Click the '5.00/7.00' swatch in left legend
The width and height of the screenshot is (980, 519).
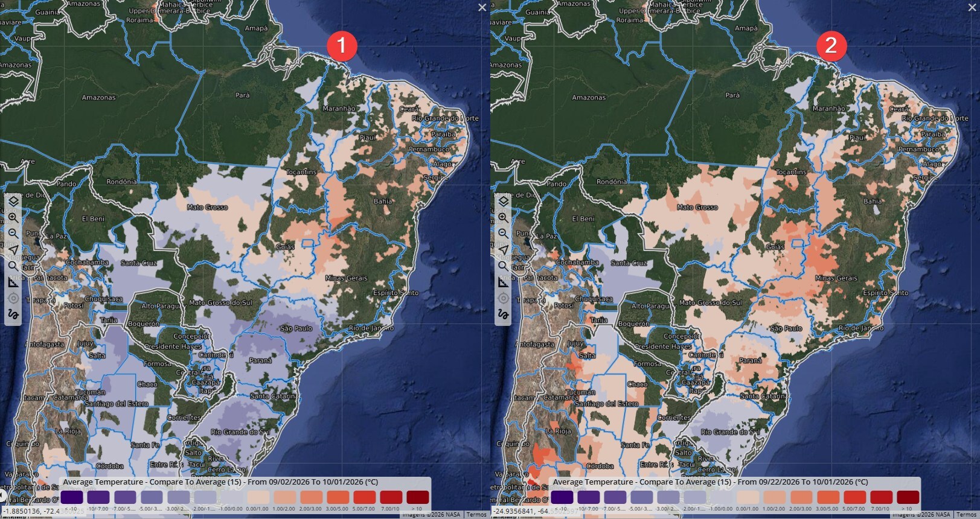coord(365,497)
